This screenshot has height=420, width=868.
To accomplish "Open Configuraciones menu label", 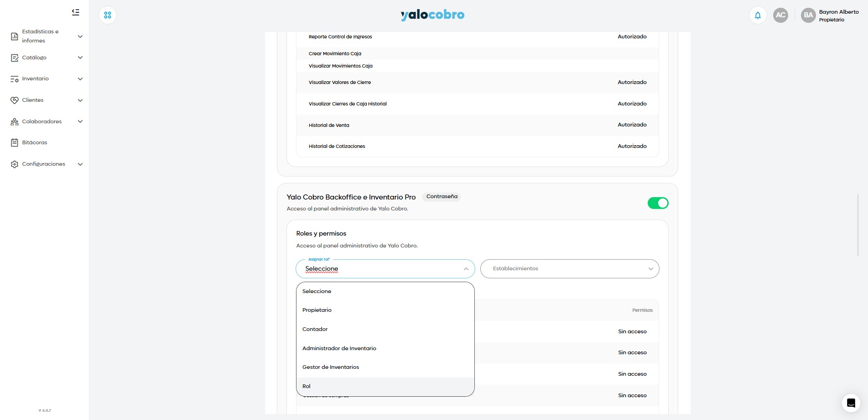I will 44,164.
